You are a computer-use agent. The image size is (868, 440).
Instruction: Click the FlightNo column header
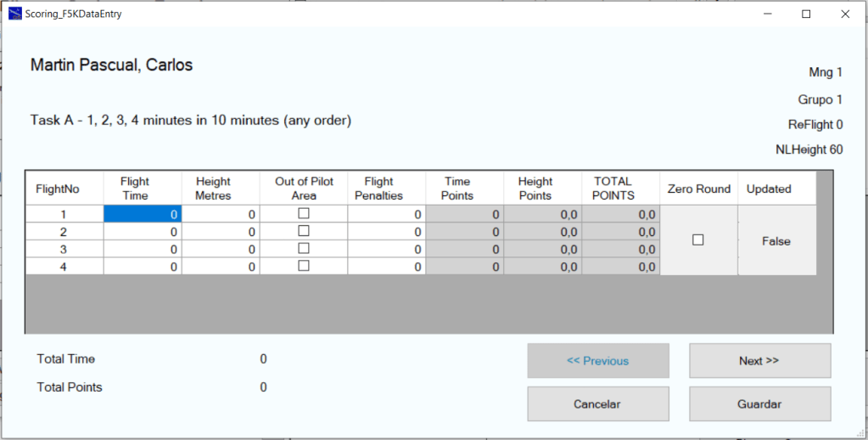click(64, 189)
